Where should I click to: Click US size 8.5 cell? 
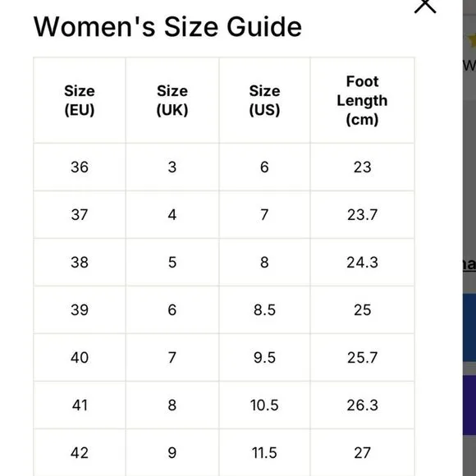point(264,310)
